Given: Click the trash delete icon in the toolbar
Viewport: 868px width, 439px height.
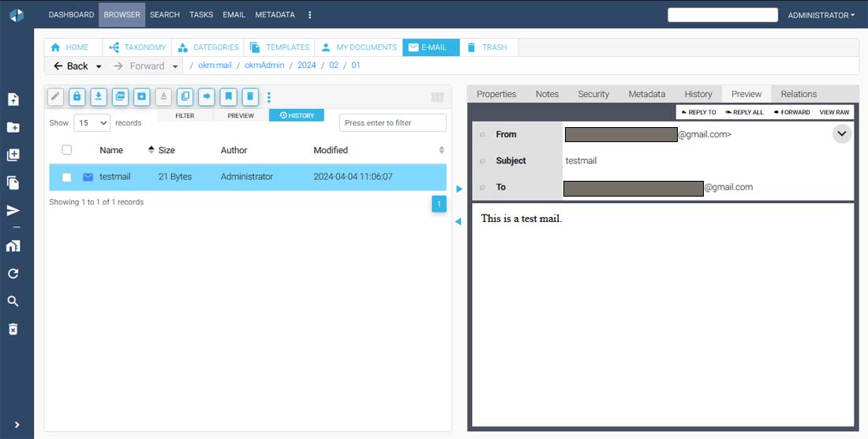Looking at the screenshot, I should point(249,96).
